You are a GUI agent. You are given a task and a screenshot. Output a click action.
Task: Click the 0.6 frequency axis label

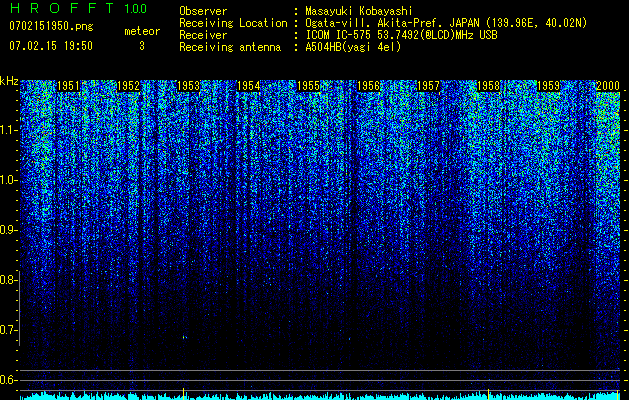[8, 380]
